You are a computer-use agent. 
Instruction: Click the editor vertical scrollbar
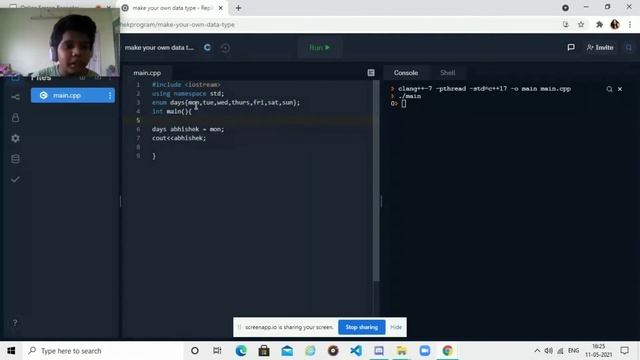click(x=376, y=181)
